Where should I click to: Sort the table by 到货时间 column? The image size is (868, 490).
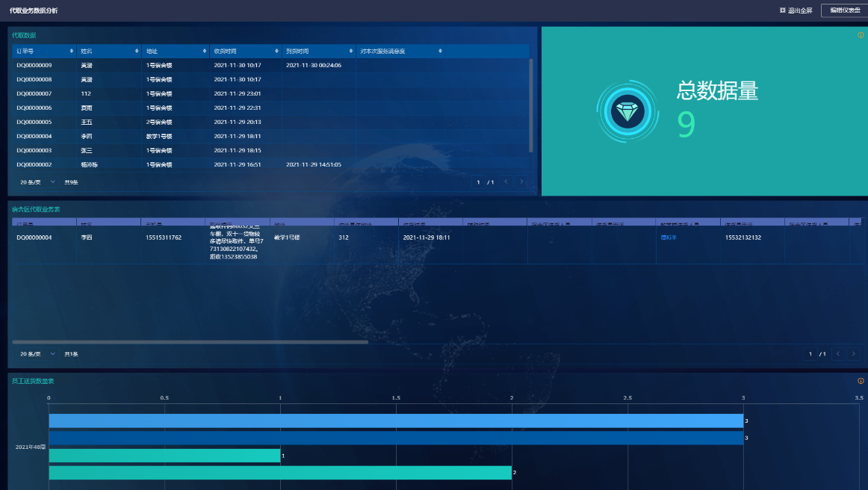coord(351,51)
